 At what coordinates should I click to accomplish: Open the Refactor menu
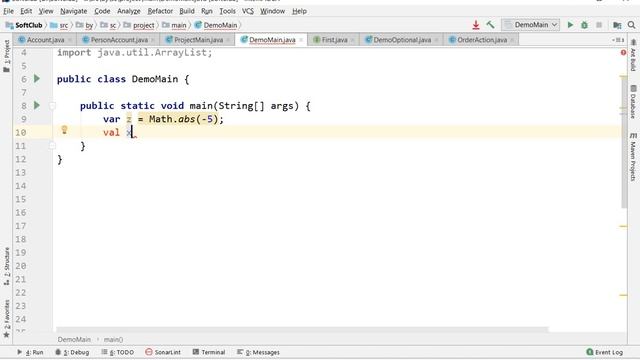pos(160,11)
